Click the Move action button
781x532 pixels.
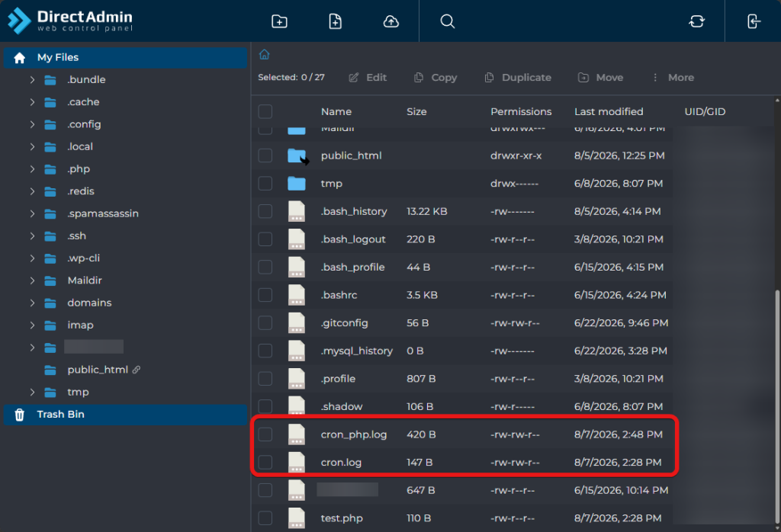tap(601, 78)
